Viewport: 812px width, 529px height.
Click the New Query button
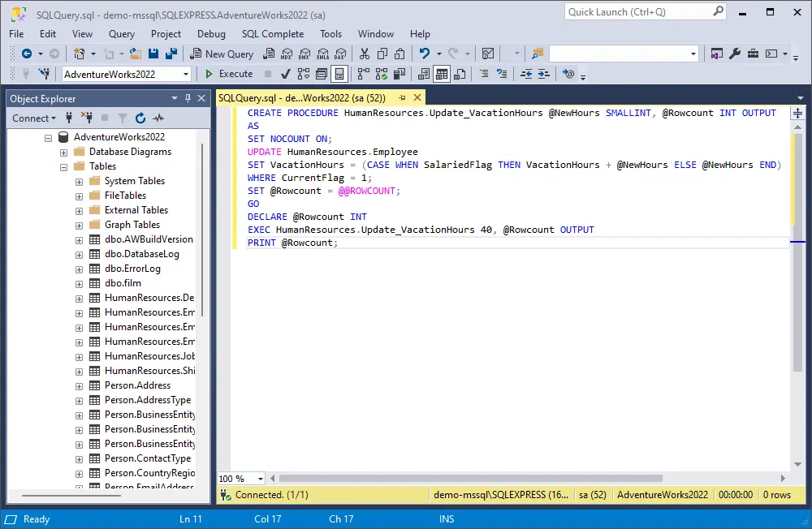(222, 54)
